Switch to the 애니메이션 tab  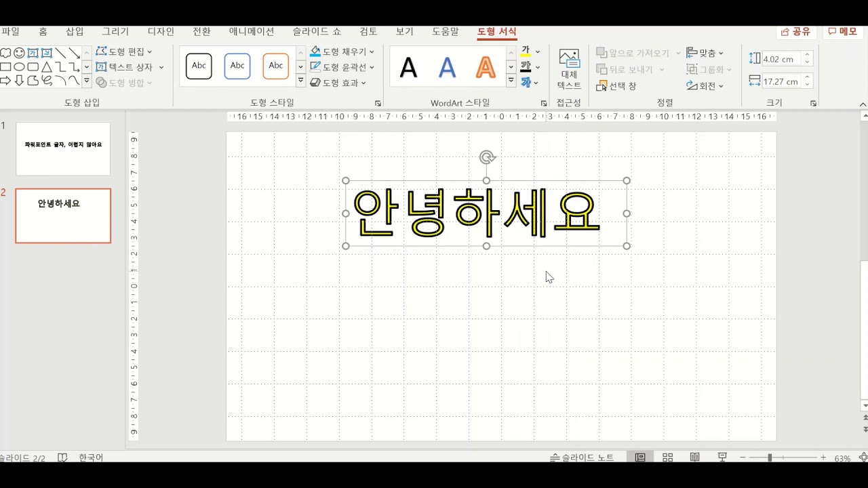point(252,31)
